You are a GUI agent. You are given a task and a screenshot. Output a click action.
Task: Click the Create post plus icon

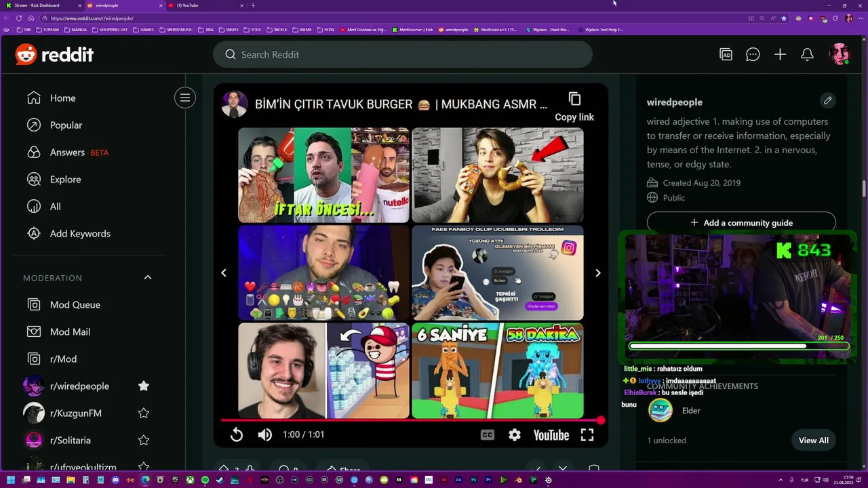[x=780, y=55]
